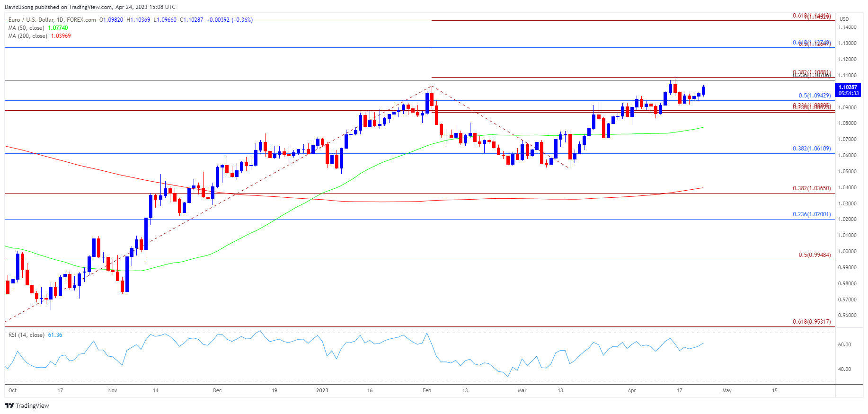Select the 0.382(1.03650) Fibonacci label
This screenshot has height=414, width=868.
point(812,188)
